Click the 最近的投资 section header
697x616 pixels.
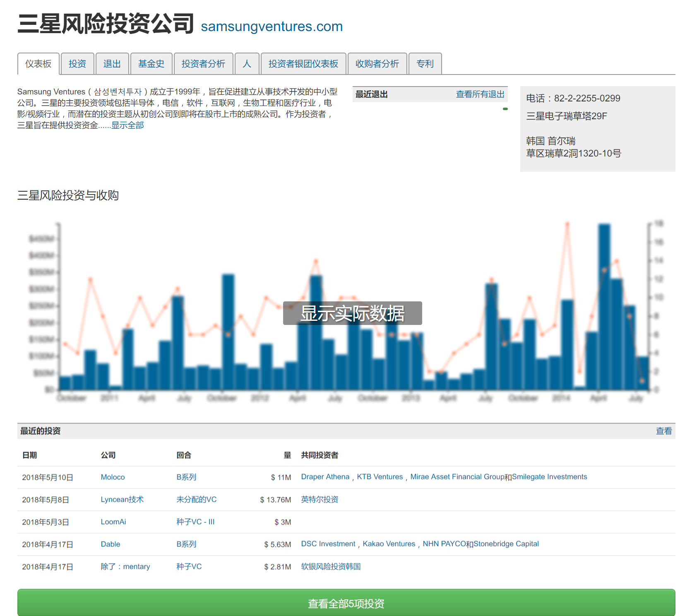41,431
